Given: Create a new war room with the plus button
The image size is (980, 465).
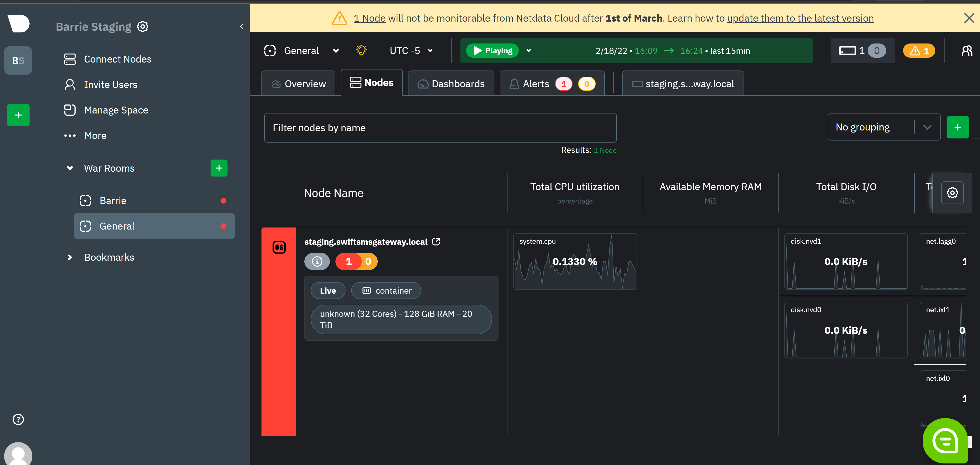Looking at the screenshot, I should [219, 168].
